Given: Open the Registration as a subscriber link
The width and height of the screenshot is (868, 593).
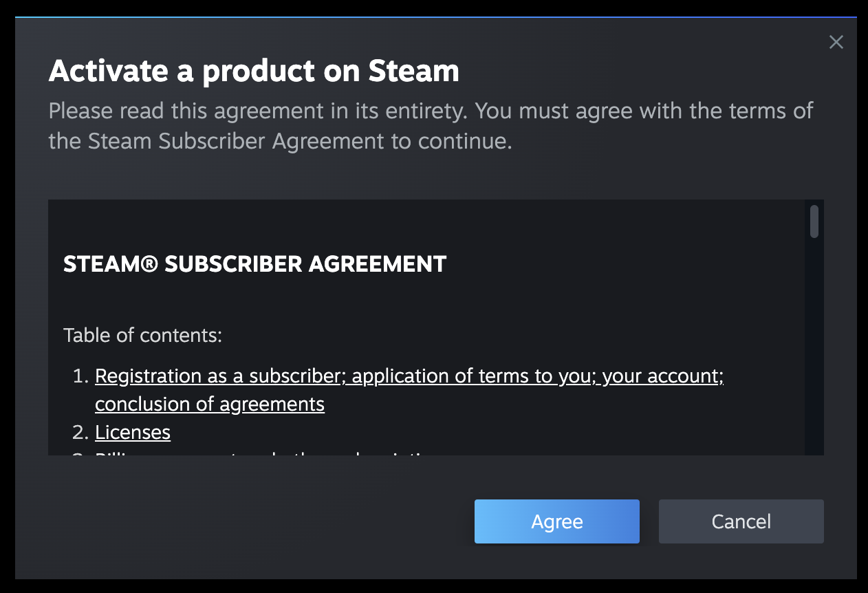Looking at the screenshot, I should 409,376.
